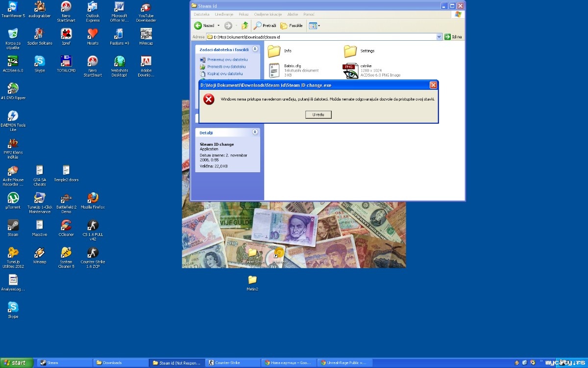
Task: Open the views button dropdown
Action: pyautogui.click(x=314, y=26)
